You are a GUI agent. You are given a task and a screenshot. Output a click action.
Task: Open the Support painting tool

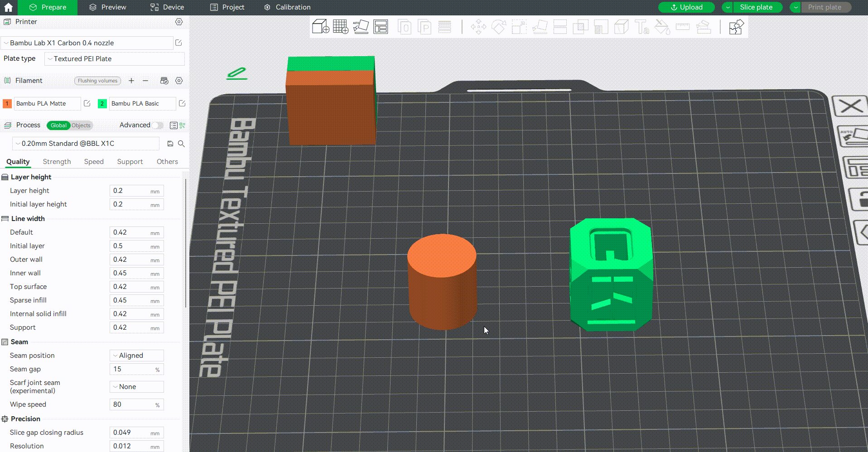tap(601, 27)
